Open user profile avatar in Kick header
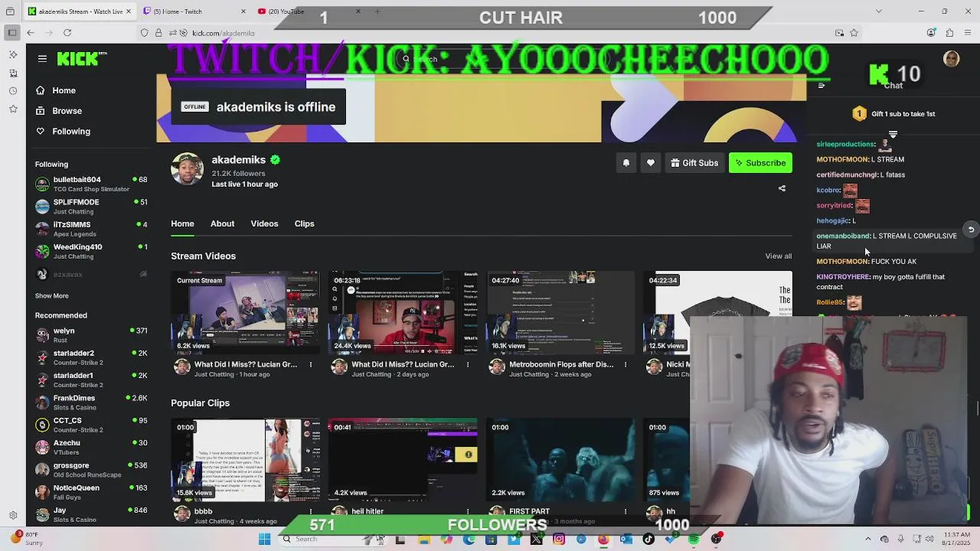980x551 pixels. pyautogui.click(x=952, y=59)
